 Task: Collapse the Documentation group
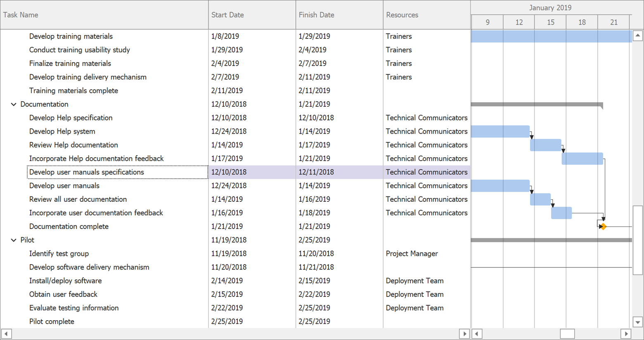[x=14, y=104]
